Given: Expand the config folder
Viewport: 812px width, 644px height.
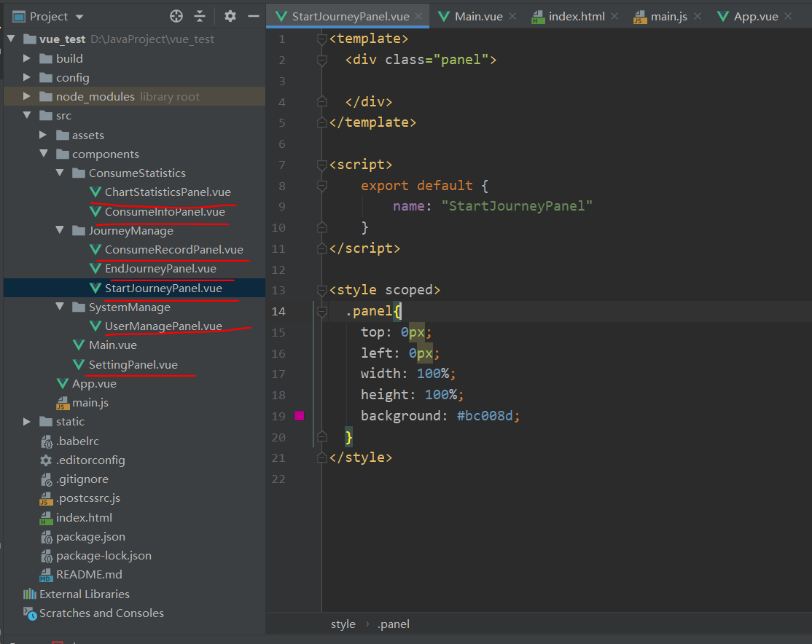Looking at the screenshot, I should tap(27, 78).
